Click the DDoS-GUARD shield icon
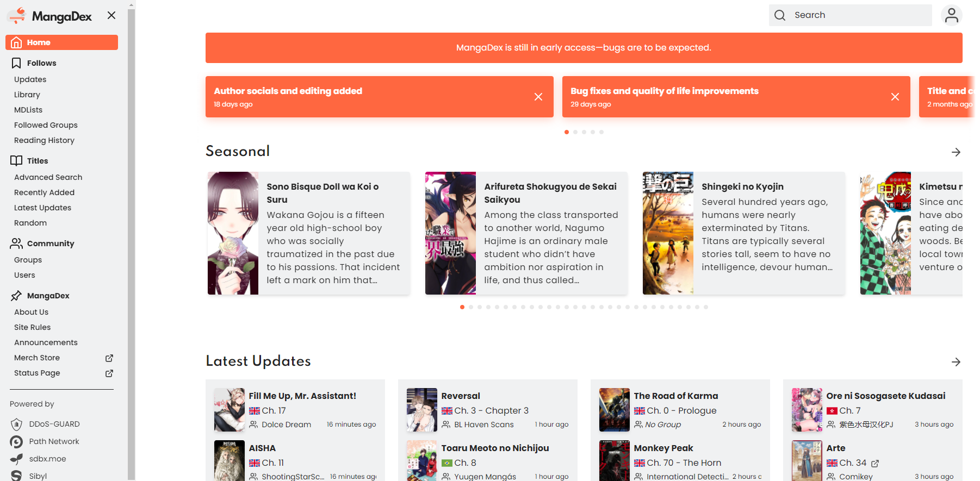 [x=17, y=424]
